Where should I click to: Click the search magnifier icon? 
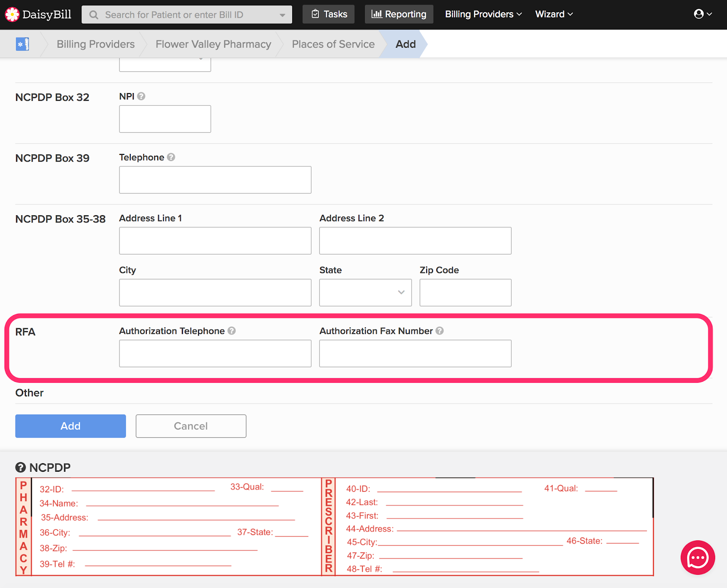(x=94, y=15)
